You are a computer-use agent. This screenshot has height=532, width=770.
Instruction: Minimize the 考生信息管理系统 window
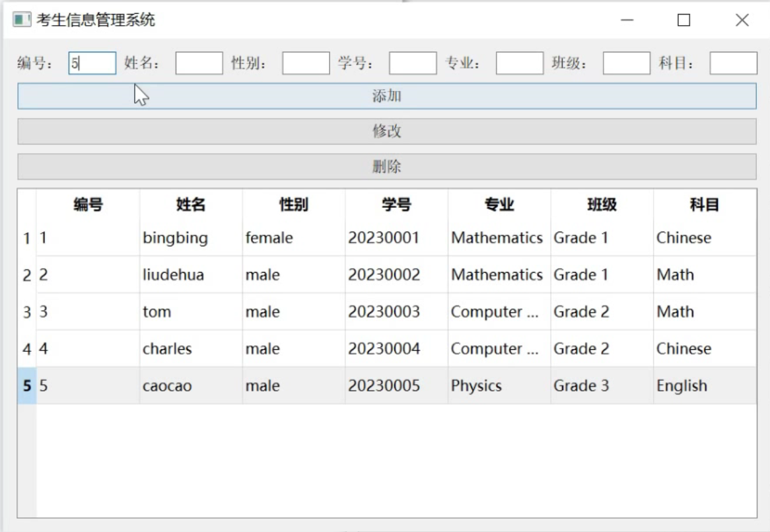tap(627, 20)
